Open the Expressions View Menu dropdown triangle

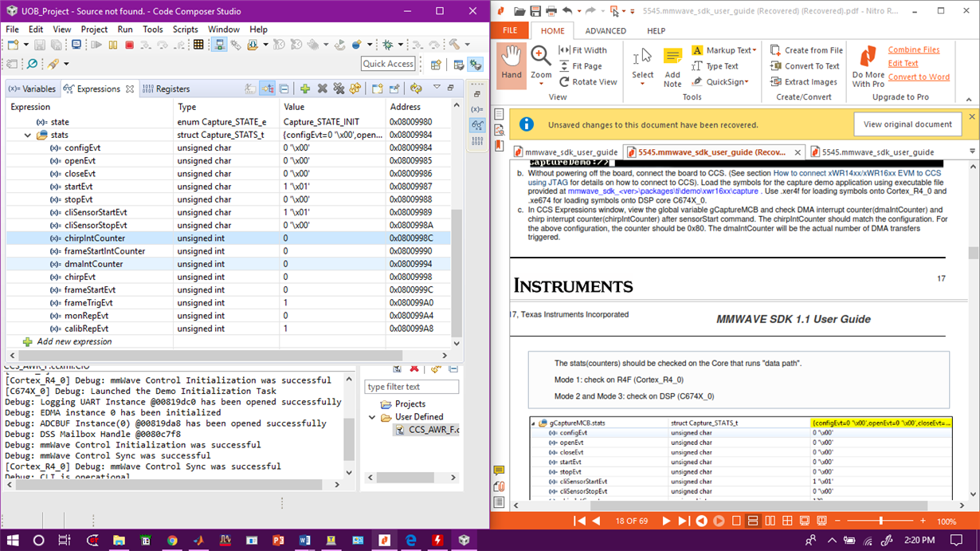[x=437, y=88]
